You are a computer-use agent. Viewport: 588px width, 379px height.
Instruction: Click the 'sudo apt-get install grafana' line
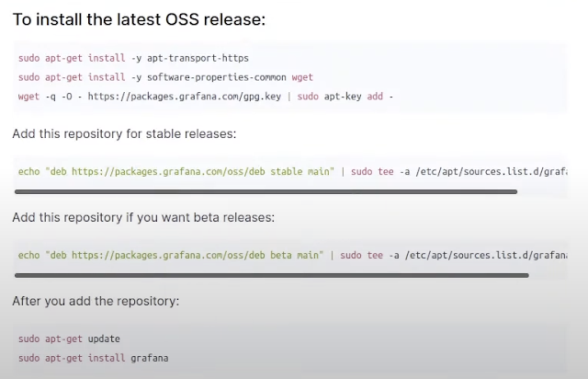[93, 358]
